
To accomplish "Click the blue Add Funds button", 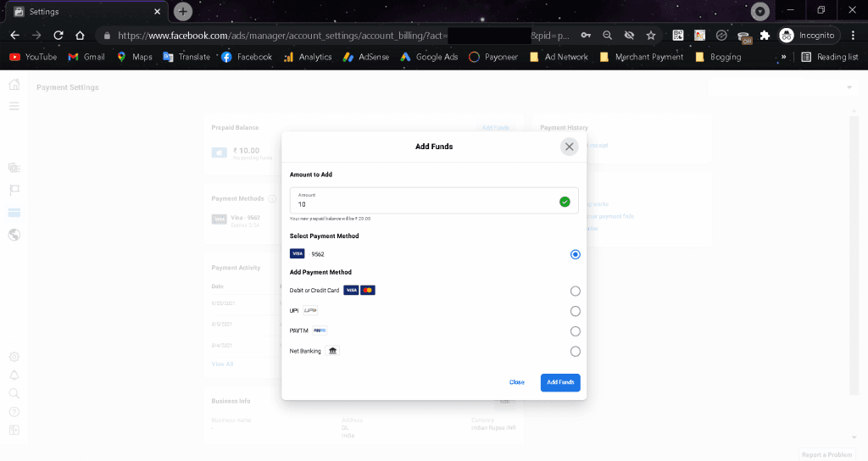I will (x=560, y=382).
